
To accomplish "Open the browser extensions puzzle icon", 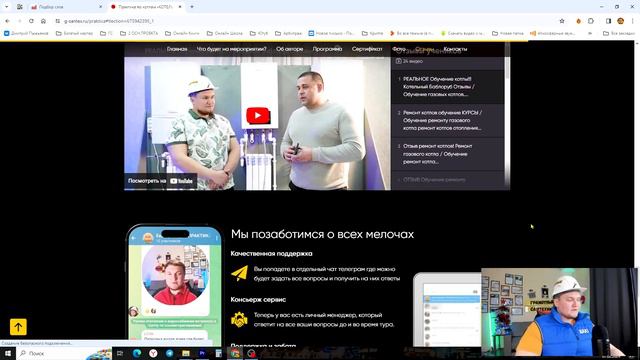I will [591, 21].
